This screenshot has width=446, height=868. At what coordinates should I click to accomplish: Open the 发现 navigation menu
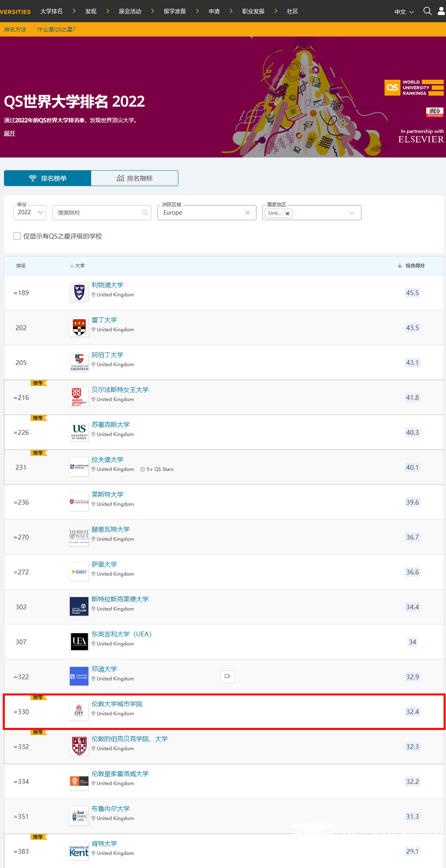91,11
